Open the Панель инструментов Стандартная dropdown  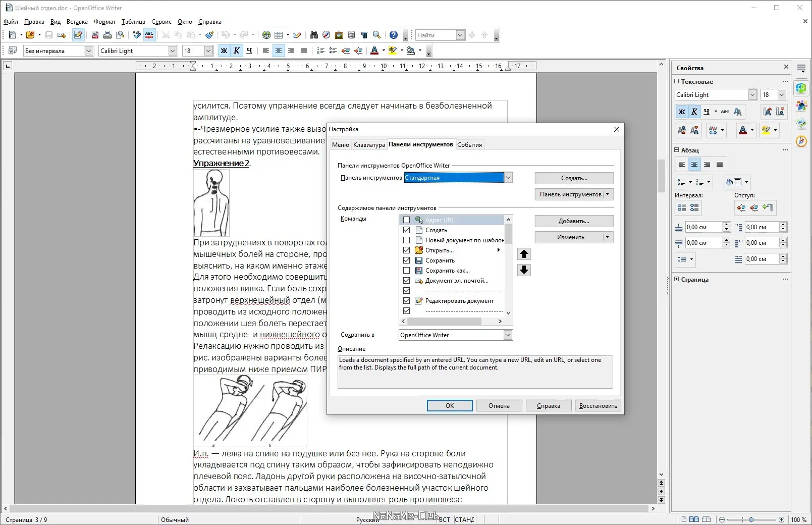click(508, 178)
